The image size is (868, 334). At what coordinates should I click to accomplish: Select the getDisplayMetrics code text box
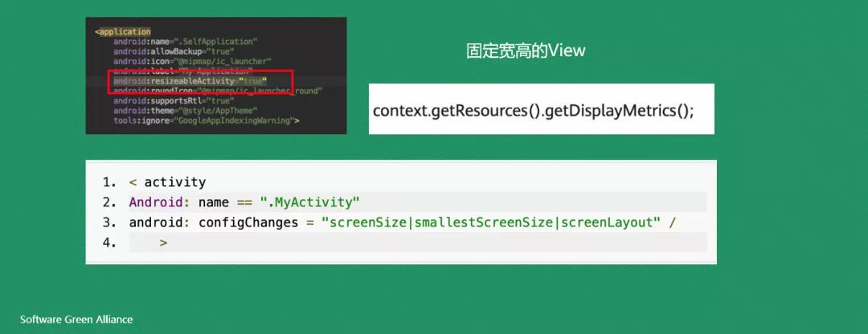[542, 109]
